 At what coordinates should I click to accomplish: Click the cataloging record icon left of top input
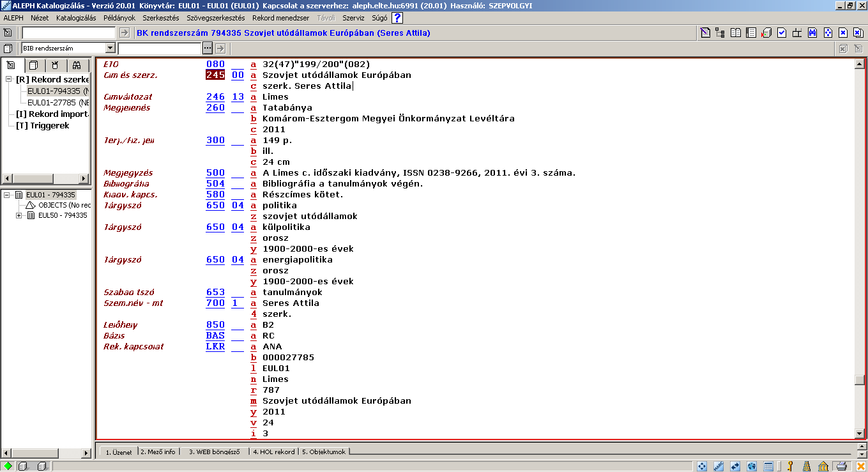[x=8, y=33]
